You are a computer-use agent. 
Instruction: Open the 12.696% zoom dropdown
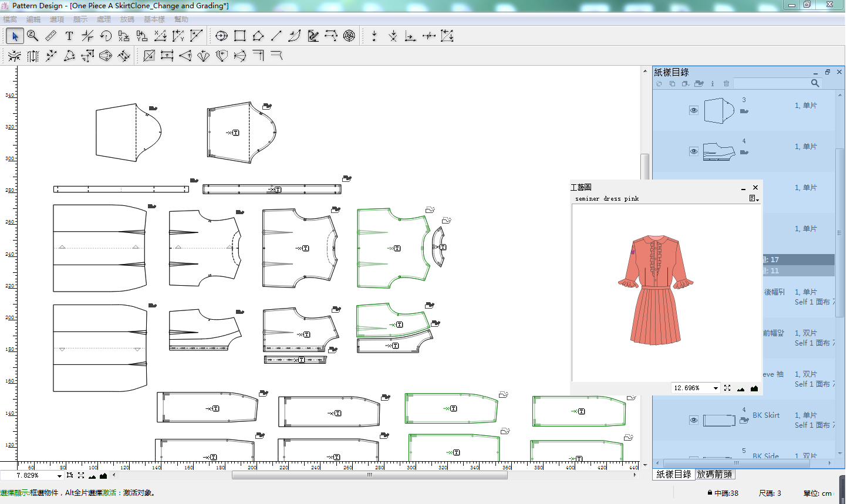(715, 388)
